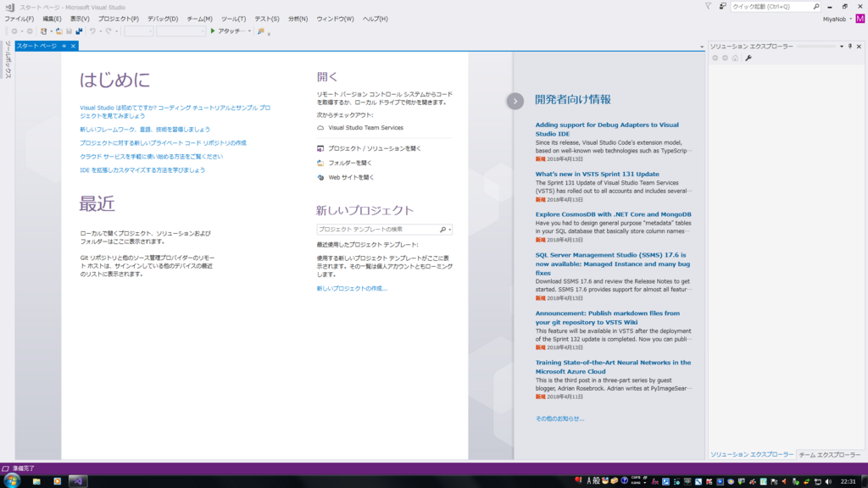Click the Solution Explorer properties wrench icon

point(748,58)
